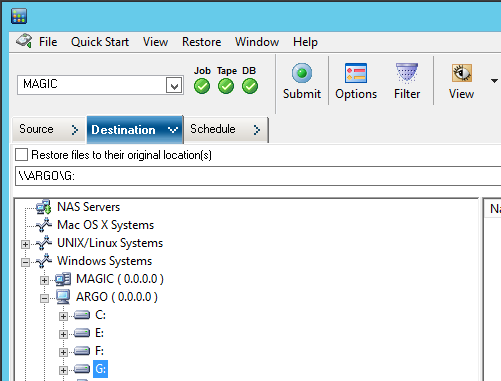
Task: Open the Options toolbar icon
Action: [x=356, y=73]
